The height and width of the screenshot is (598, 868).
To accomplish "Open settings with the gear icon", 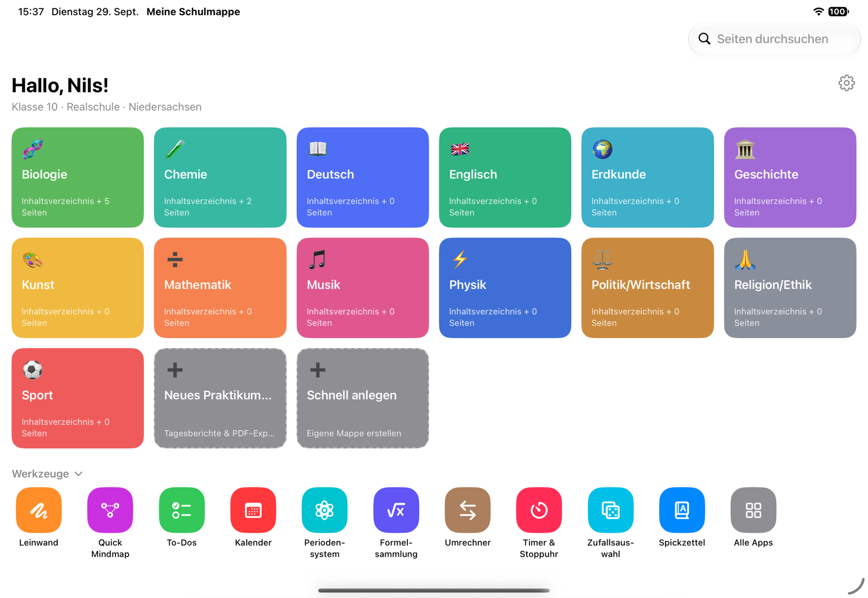I will click(x=846, y=83).
